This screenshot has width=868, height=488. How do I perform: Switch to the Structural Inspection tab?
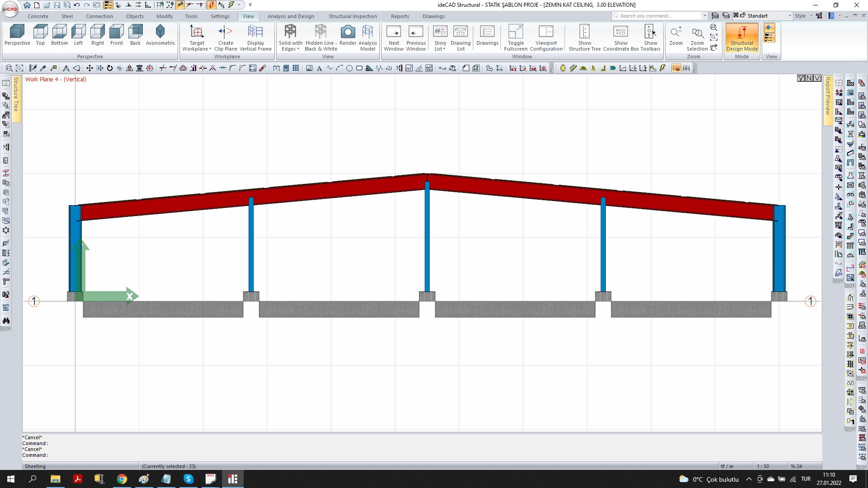click(353, 16)
